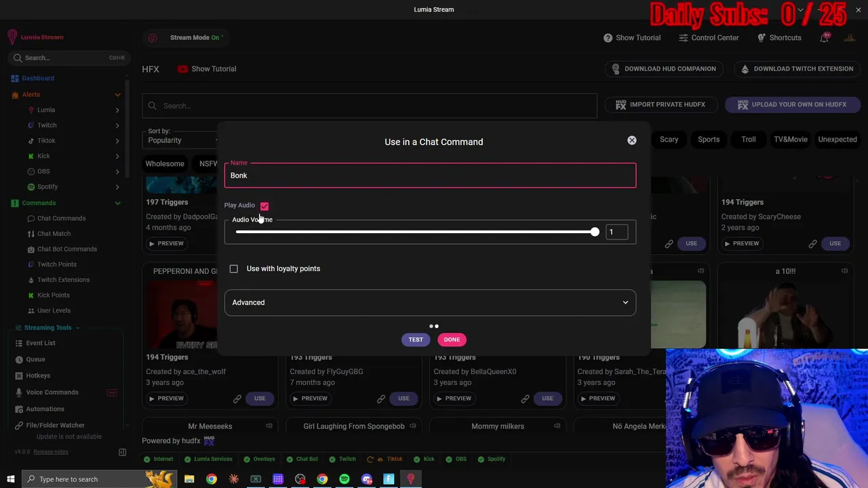Select the Sports category tab
The height and width of the screenshot is (488, 868).
[709, 140]
